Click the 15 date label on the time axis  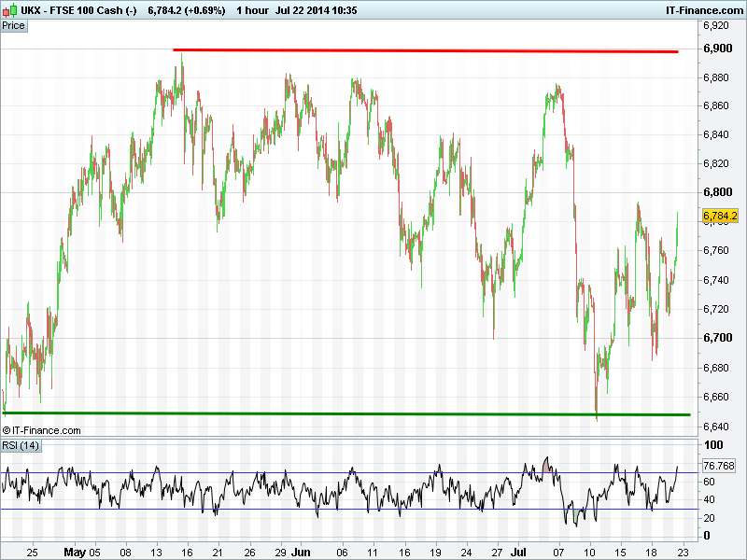620,553
